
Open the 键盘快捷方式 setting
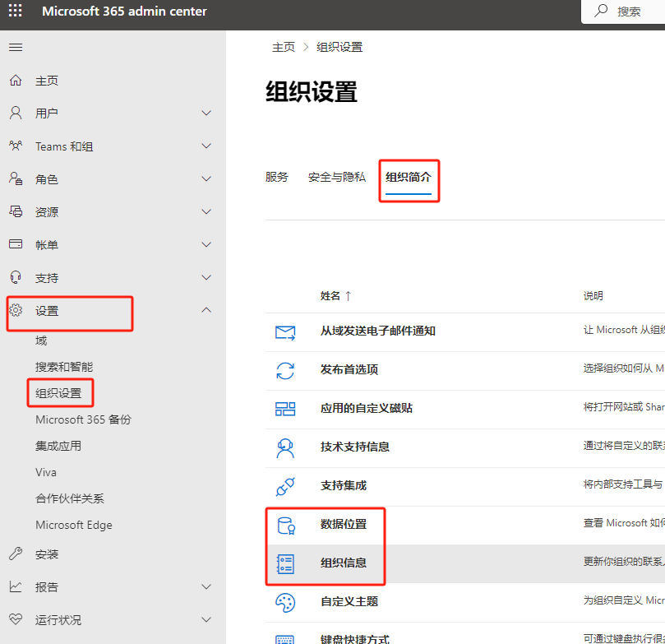[355, 639]
